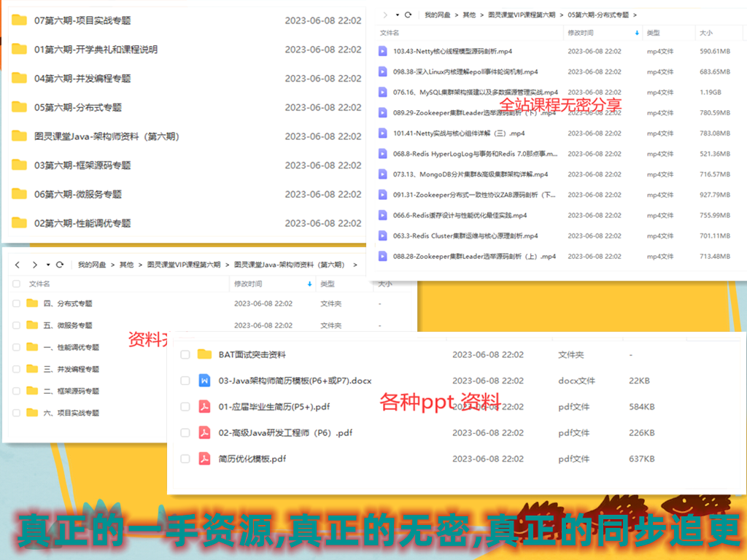This screenshot has width=747, height=560.
Task: Click refresh icon in bottom-left window toolbar
Action: tap(60, 264)
